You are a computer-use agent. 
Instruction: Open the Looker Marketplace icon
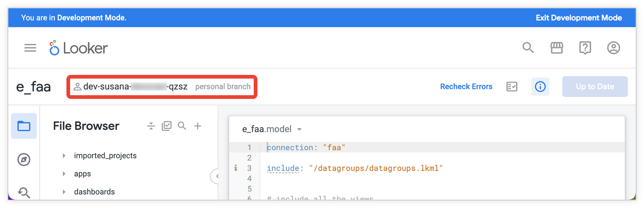[557, 48]
